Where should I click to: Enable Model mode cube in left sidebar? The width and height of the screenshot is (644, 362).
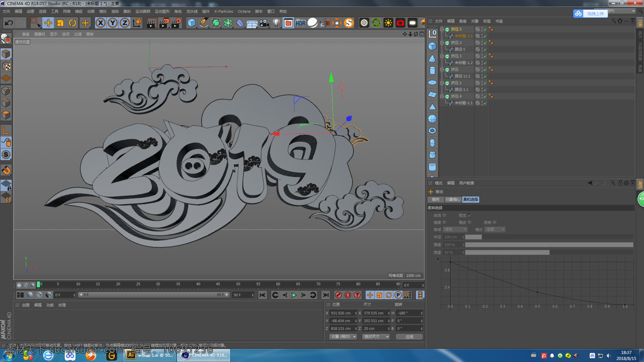click(x=6, y=54)
